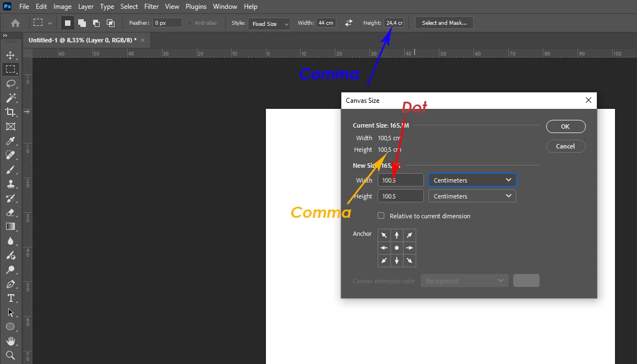This screenshot has height=364, width=637.
Task: Select the Gradient tool
Action: coord(10,227)
